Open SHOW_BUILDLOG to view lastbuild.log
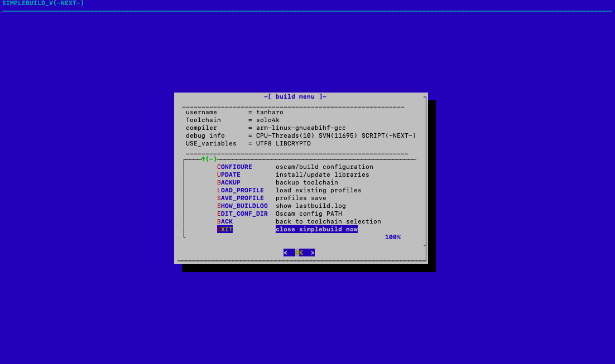This screenshot has width=615, height=364. tap(242, 206)
